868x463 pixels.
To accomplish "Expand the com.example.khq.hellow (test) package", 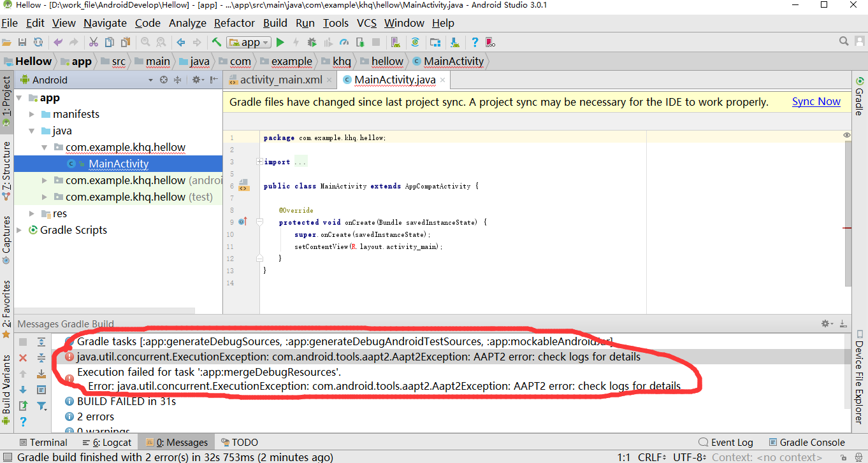I will click(45, 197).
